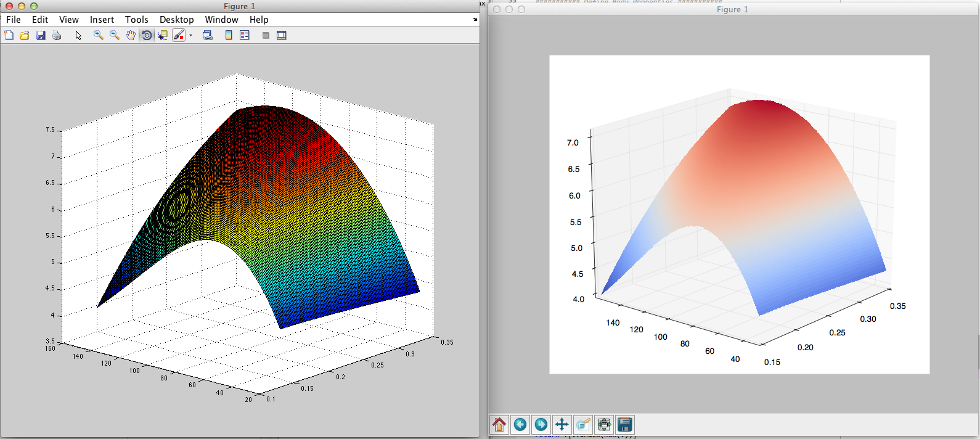Image resolution: width=980 pixels, height=439 pixels.
Task: Select the Data Cursor tool
Action: [x=163, y=36]
